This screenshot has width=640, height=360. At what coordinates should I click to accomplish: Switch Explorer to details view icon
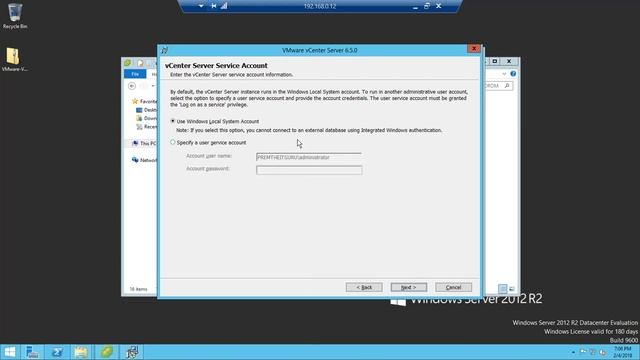click(x=502, y=289)
